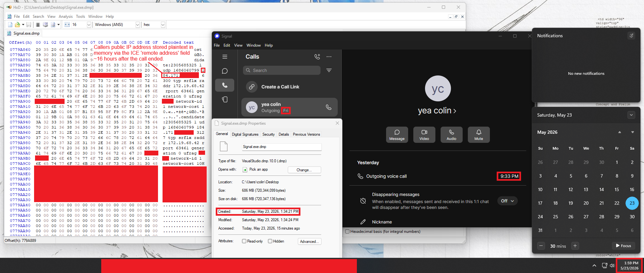Click the Open disk image icon in HxD
The height and width of the screenshot is (273, 644).
53,25
